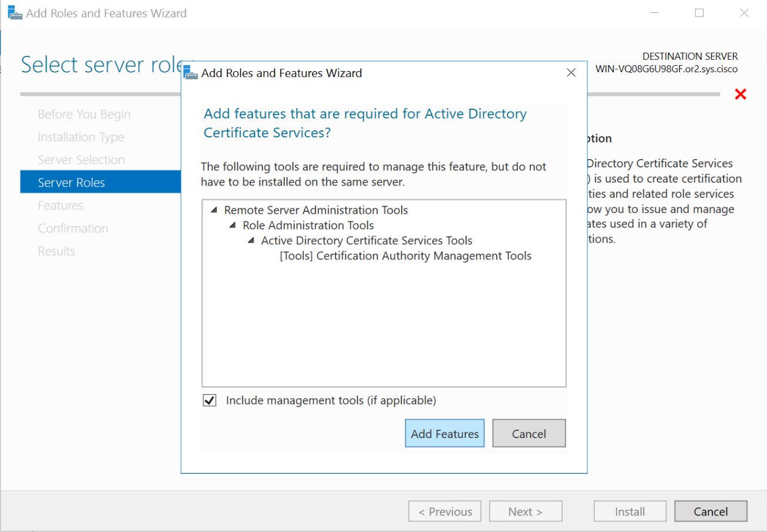Screen dimensions: 767x532
Task: Click the Previous button
Action: tap(445, 511)
